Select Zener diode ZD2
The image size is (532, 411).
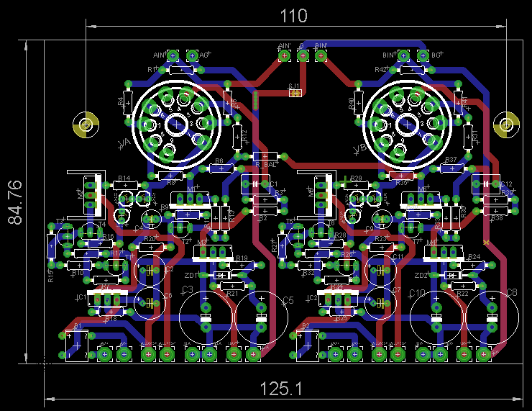click(x=453, y=275)
